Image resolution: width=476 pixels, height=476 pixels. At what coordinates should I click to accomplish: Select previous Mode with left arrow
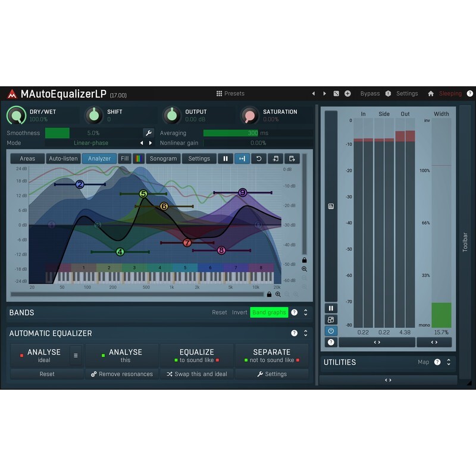(142, 143)
